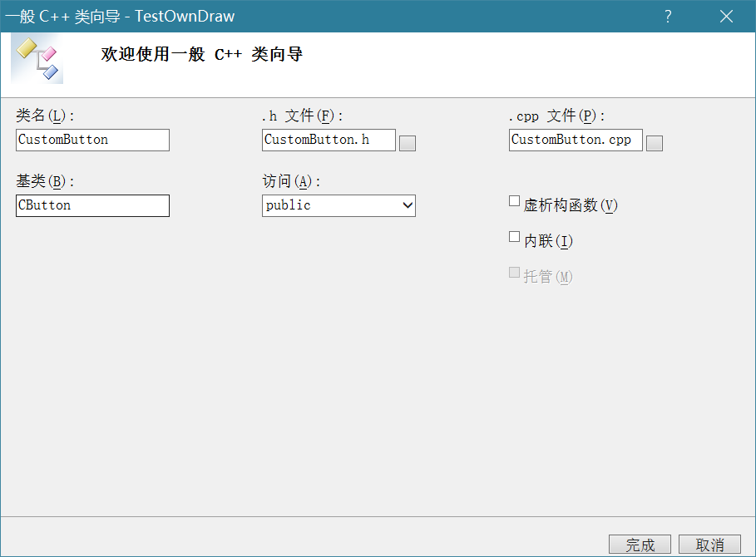Expand the 访问 dropdown arrow
Image resolution: width=756 pixels, height=557 pixels.
(407, 205)
